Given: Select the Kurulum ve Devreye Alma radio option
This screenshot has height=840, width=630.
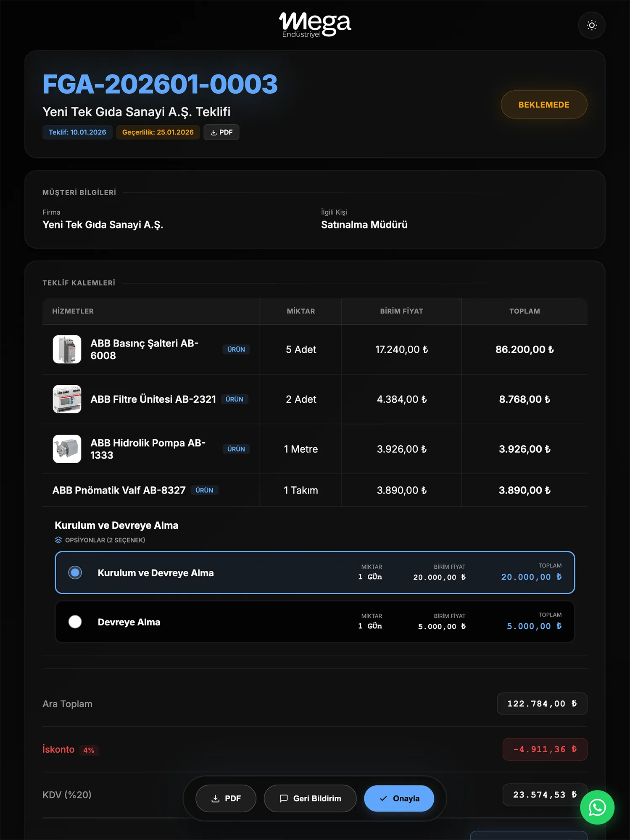Looking at the screenshot, I should click(x=75, y=572).
